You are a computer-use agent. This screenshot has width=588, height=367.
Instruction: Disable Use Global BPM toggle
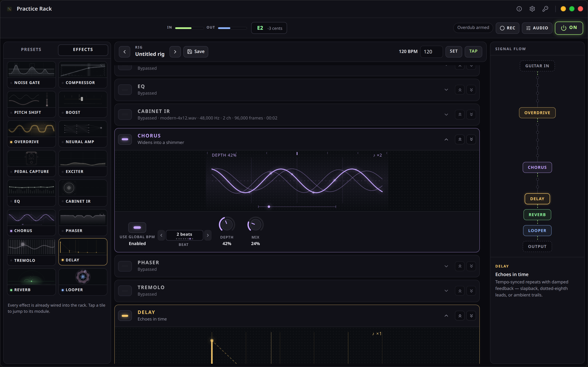point(137,227)
